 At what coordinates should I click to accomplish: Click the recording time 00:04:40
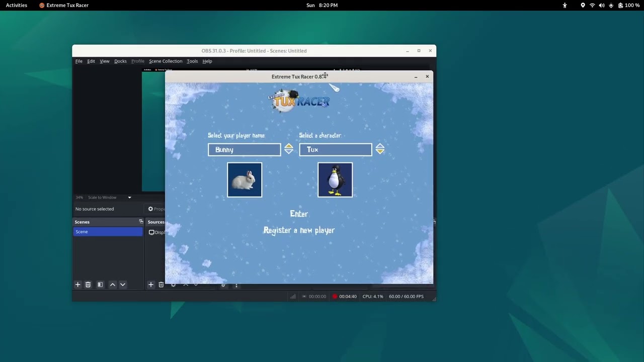point(348,297)
